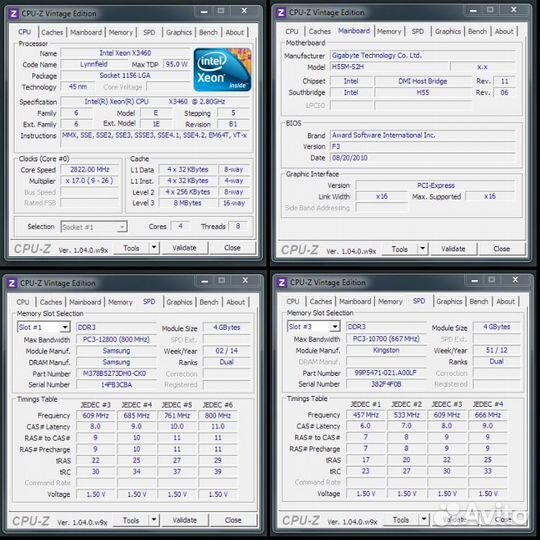Screen dimensions: 540x540
Task: Select the Memory tab in the Slot #3 Kingston window
Action: (390, 301)
